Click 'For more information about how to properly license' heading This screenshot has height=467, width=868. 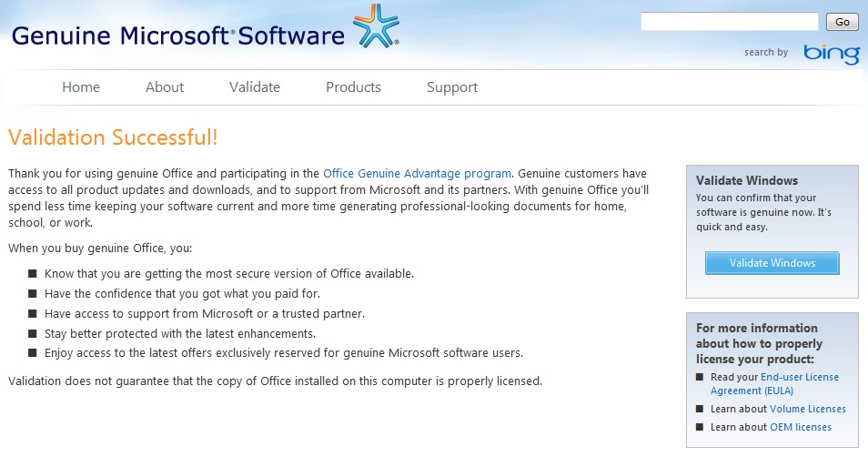(759, 343)
